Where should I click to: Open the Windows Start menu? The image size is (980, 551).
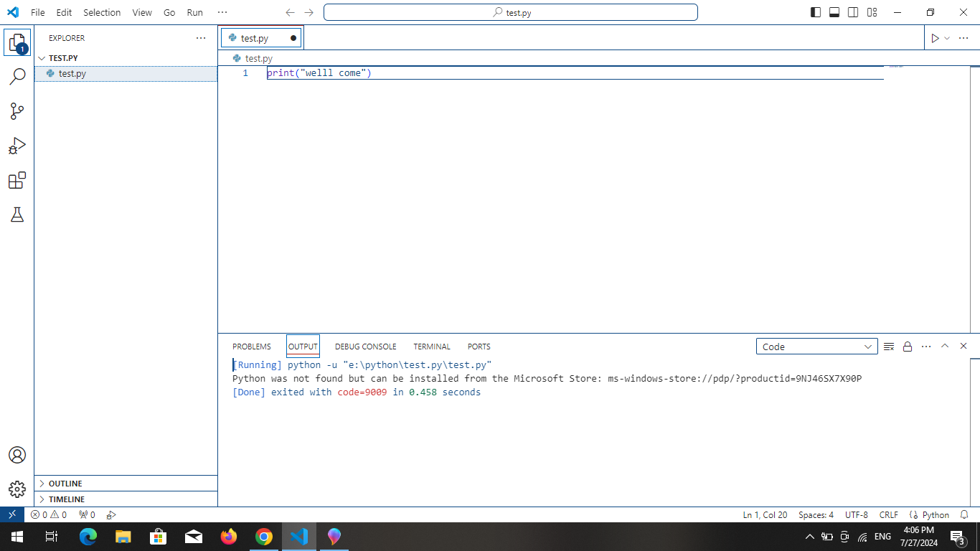[17, 537]
